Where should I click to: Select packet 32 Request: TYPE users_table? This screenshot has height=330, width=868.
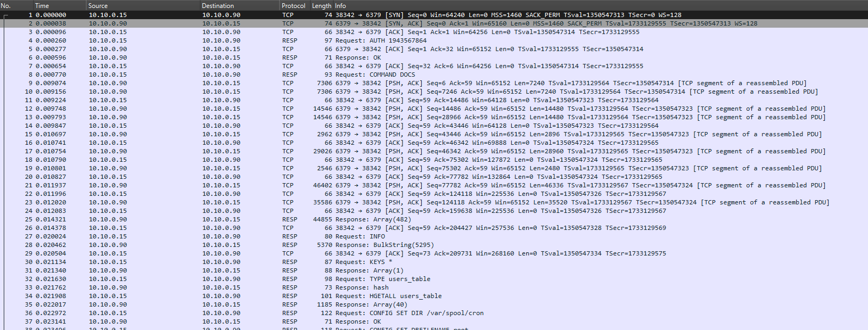[x=434, y=279]
